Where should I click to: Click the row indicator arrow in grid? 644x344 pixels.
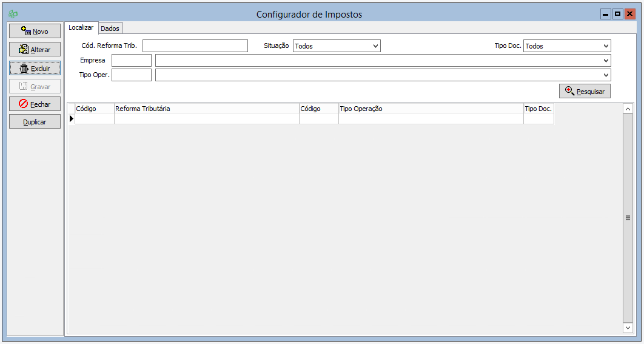point(71,119)
